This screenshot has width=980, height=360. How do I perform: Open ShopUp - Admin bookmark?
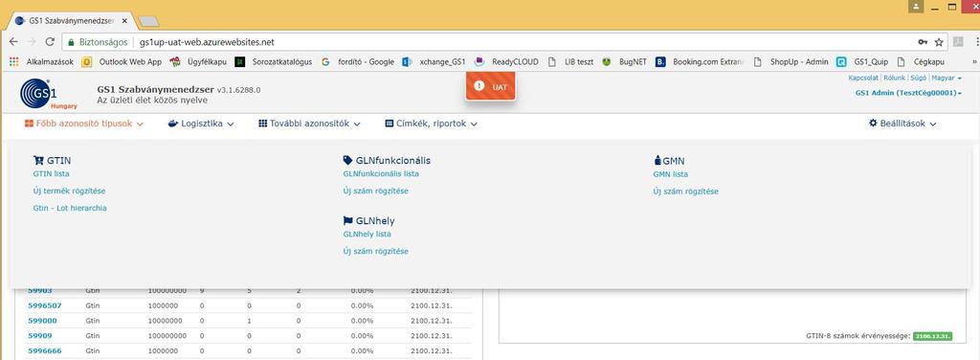click(791, 62)
